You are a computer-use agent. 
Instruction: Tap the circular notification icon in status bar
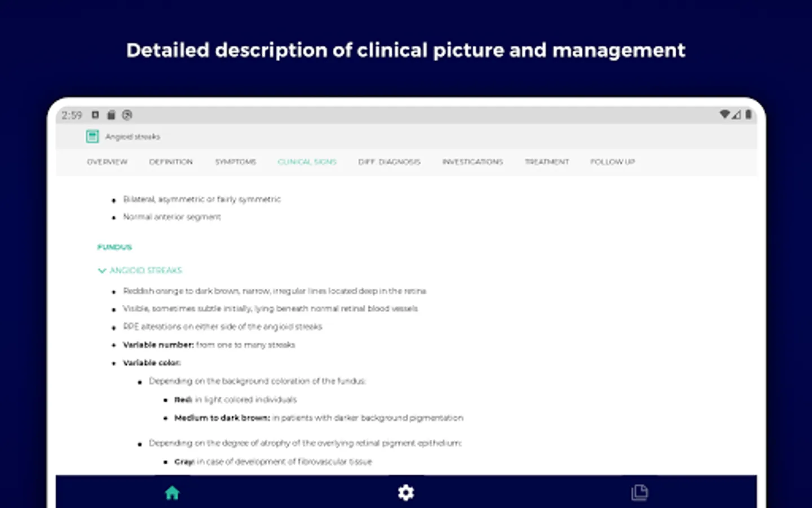[127, 115]
